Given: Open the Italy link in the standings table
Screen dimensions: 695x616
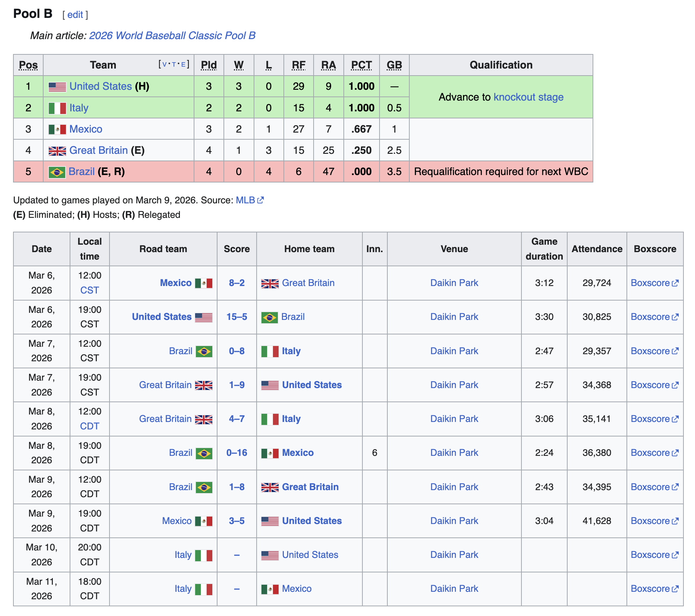Looking at the screenshot, I should point(79,108).
